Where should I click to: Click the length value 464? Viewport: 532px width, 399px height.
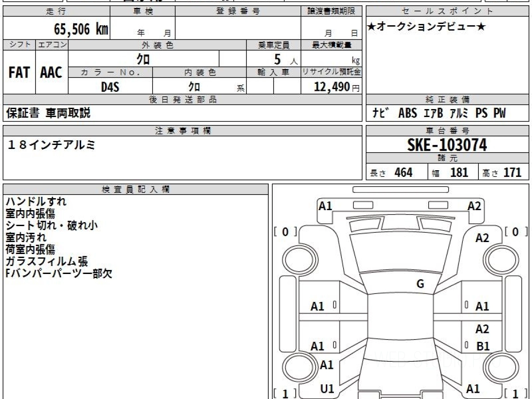pos(403,172)
